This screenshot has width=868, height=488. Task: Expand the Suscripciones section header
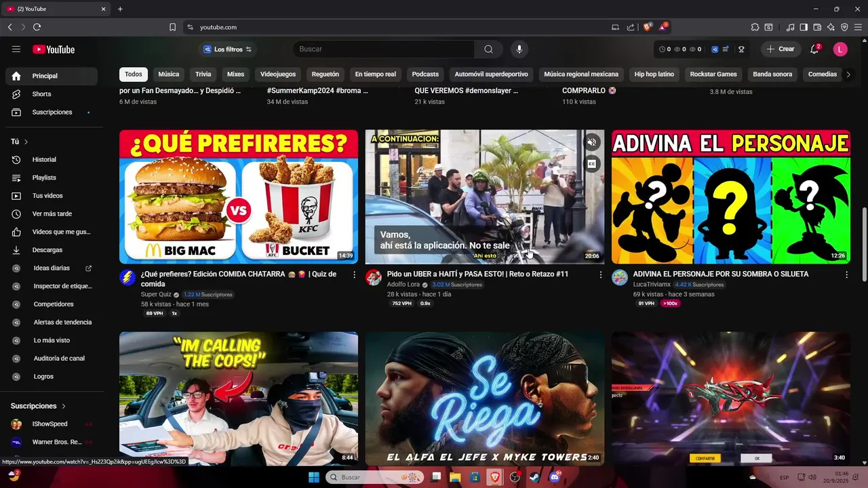pos(39,406)
